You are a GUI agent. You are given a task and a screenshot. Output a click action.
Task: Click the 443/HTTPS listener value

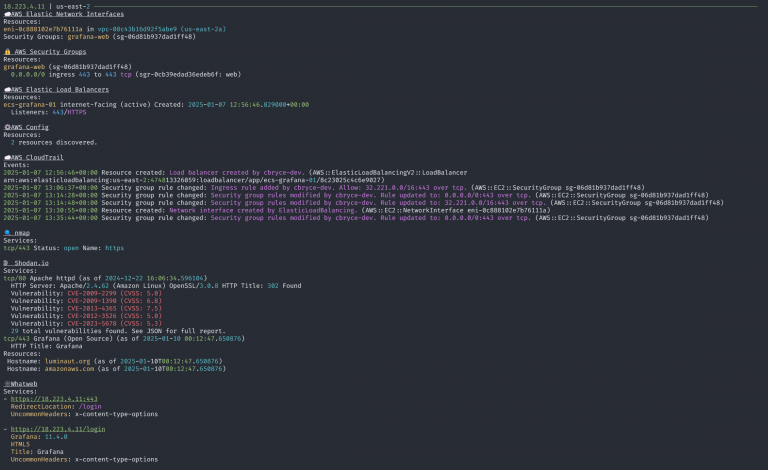(69, 112)
